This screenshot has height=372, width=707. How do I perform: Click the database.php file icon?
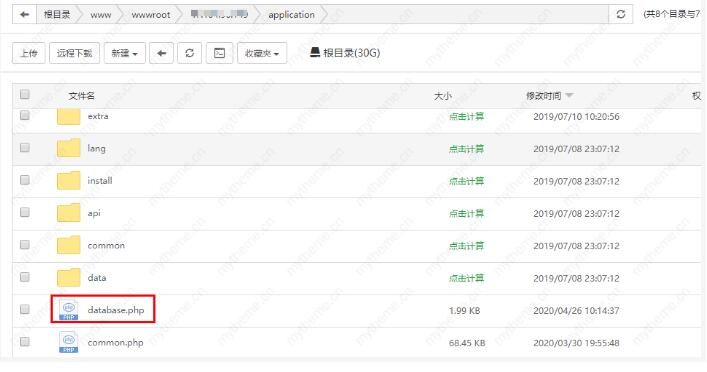pos(69,310)
